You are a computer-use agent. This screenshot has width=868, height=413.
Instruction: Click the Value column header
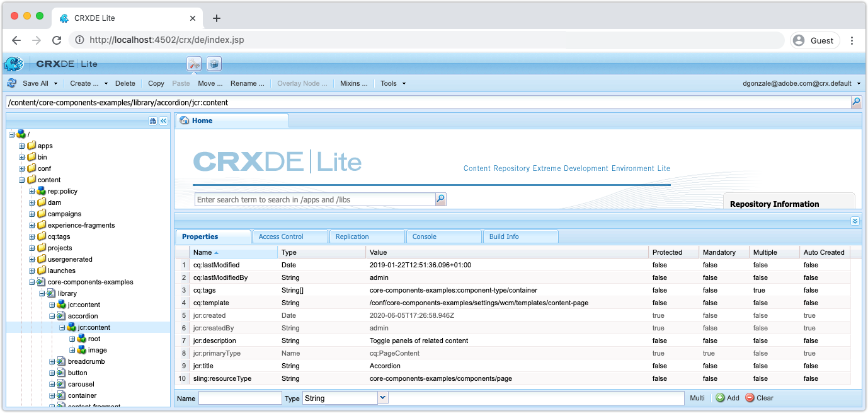pos(507,252)
